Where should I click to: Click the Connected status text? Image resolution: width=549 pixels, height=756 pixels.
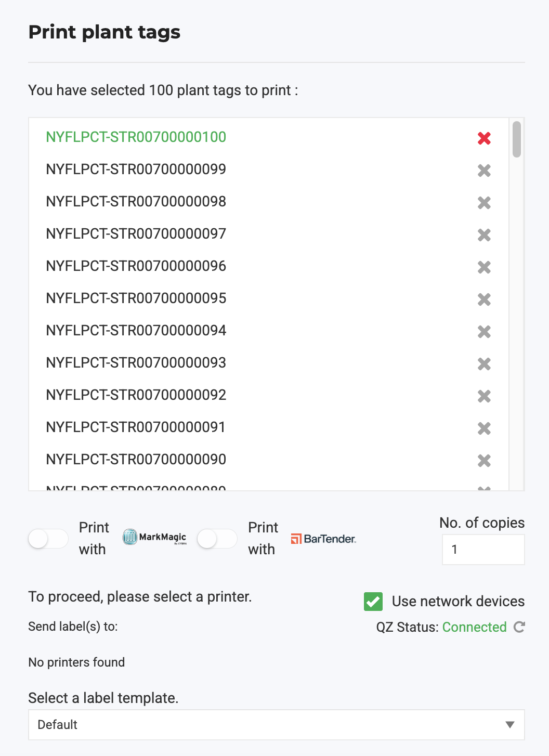click(x=474, y=627)
